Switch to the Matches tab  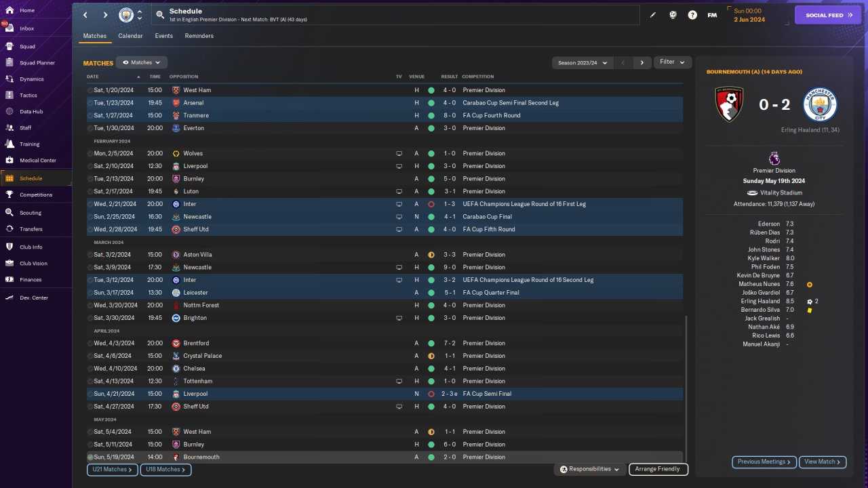tap(95, 36)
